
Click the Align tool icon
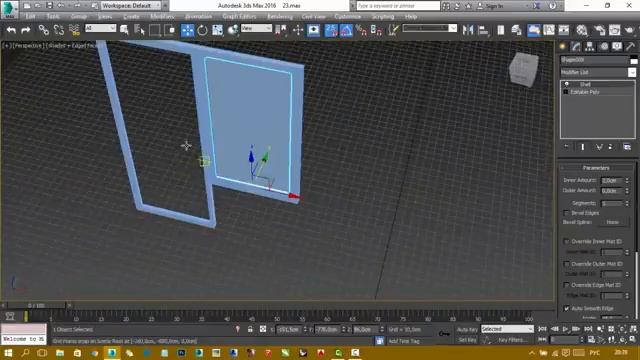[x=483, y=30]
